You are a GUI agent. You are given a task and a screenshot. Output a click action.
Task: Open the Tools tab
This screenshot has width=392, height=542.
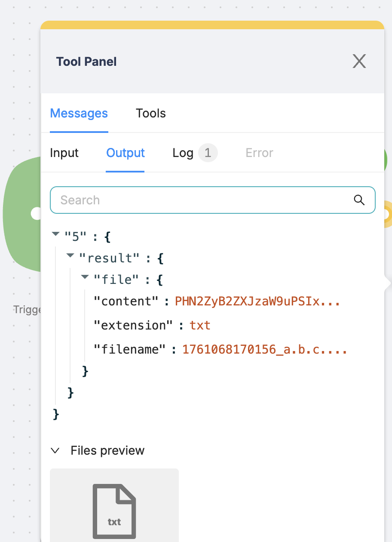click(150, 113)
